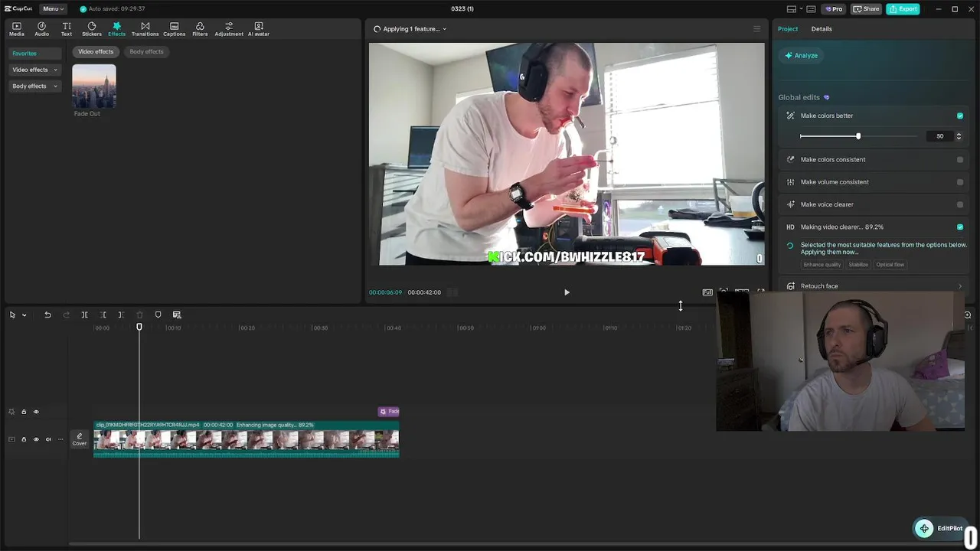Open the shortcuts keyboard icon

click(x=811, y=9)
